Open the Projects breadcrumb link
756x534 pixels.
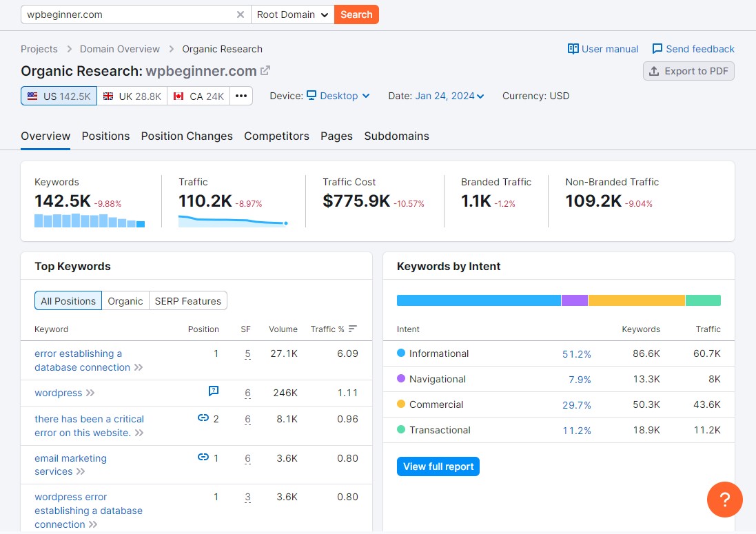[x=39, y=49]
